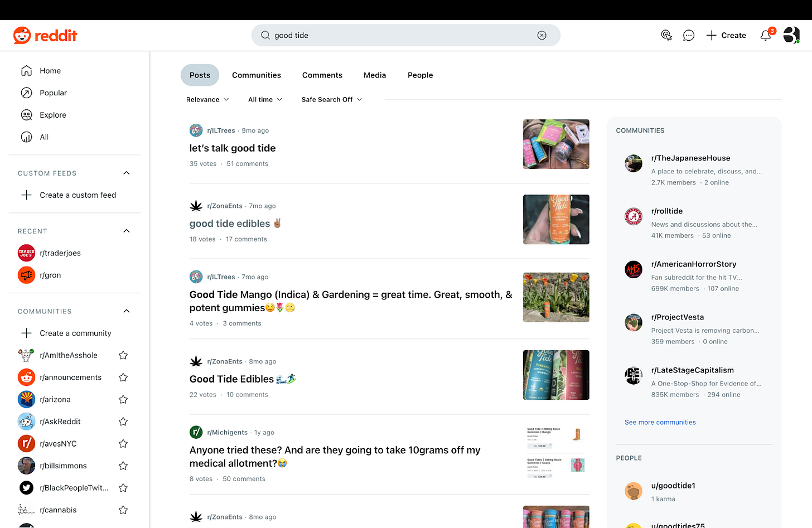Switch to the People tab
This screenshot has width=812, height=528.
[420, 75]
